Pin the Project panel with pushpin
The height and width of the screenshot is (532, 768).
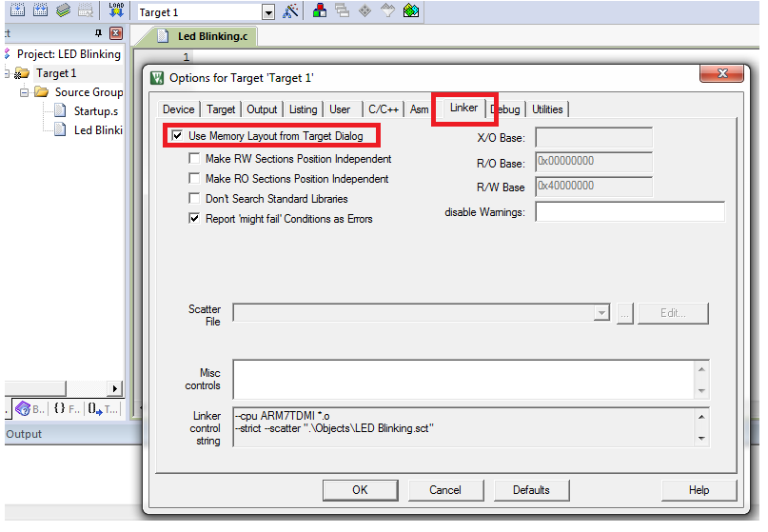99,33
